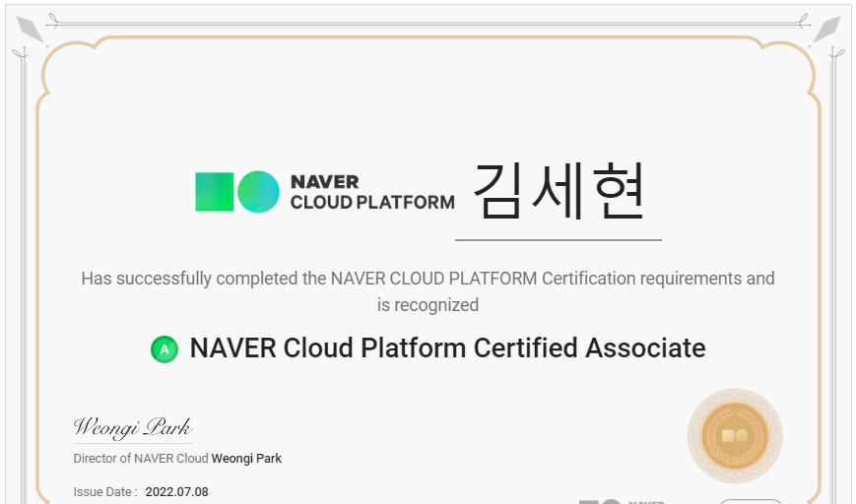Click the 'Issue Date :' label
The width and height of the screenshot is (856, 504).
[x=105, y=492]
